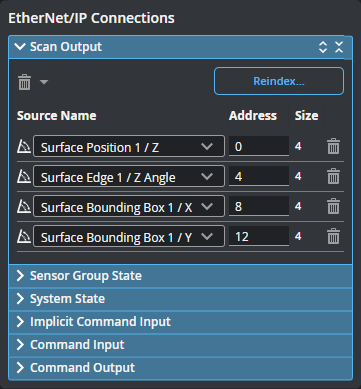Click the Size column header
Viewport: 361px width, 389px height.
click(306, 116)
